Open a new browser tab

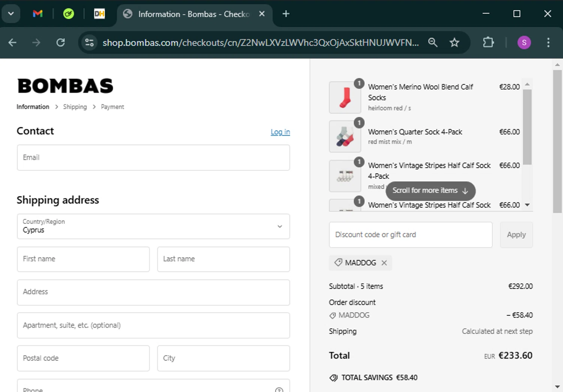tap(286, 14)
